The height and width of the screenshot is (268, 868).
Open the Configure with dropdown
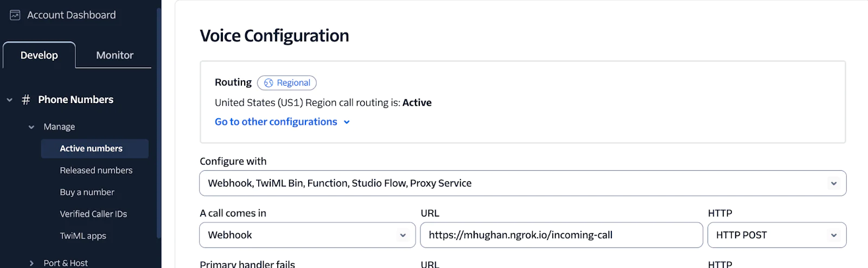coord(523,183)
